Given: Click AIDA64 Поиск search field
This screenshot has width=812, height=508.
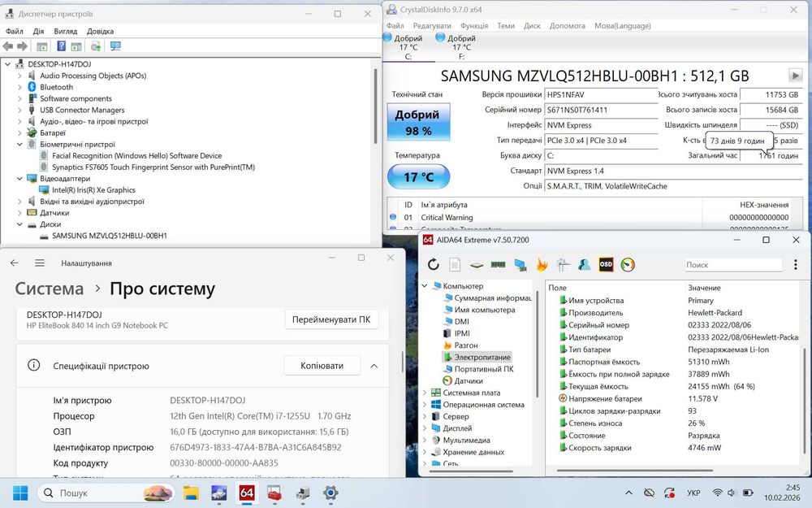Looking at the screenshot, I should (x=733, y=265).
